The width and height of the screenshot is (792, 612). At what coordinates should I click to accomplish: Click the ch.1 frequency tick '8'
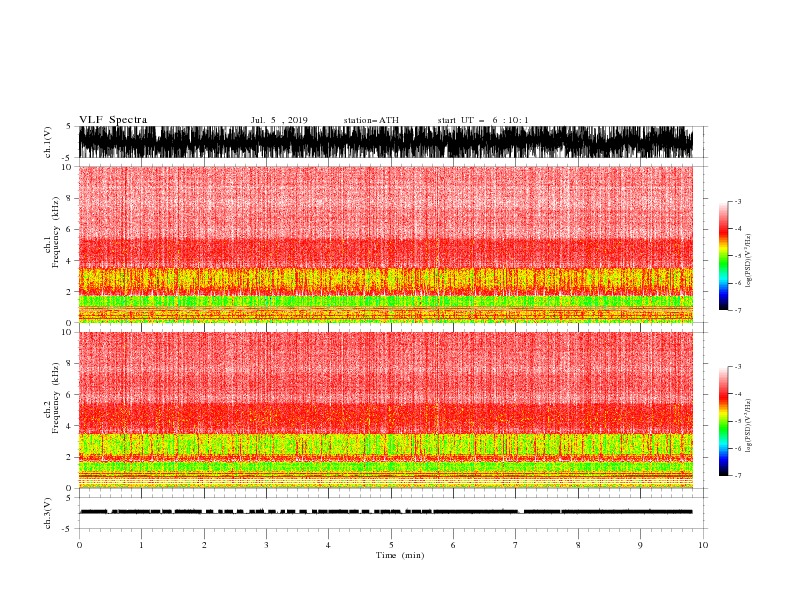(69, 198)
